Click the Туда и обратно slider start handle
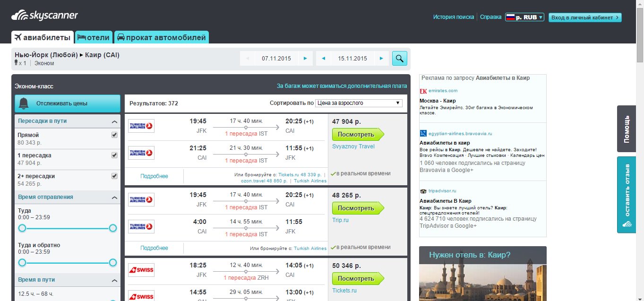The image size is (644, 301). [x=22, y=263]
